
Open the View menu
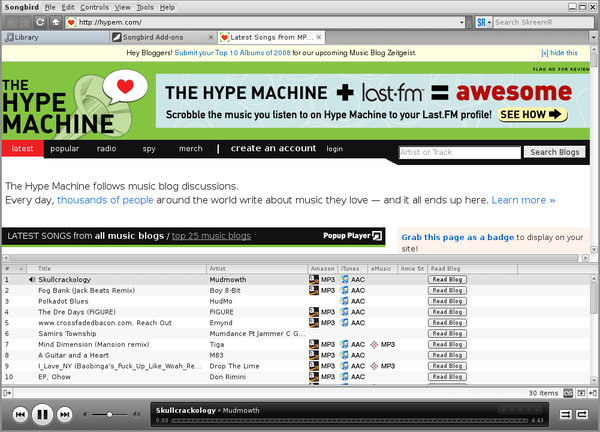[122, 7]
